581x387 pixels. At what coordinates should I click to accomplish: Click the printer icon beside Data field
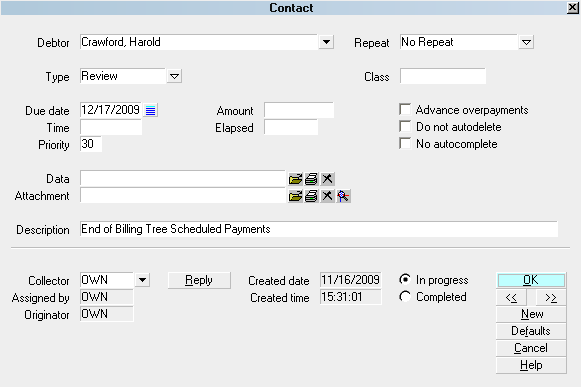coord(311,179)
